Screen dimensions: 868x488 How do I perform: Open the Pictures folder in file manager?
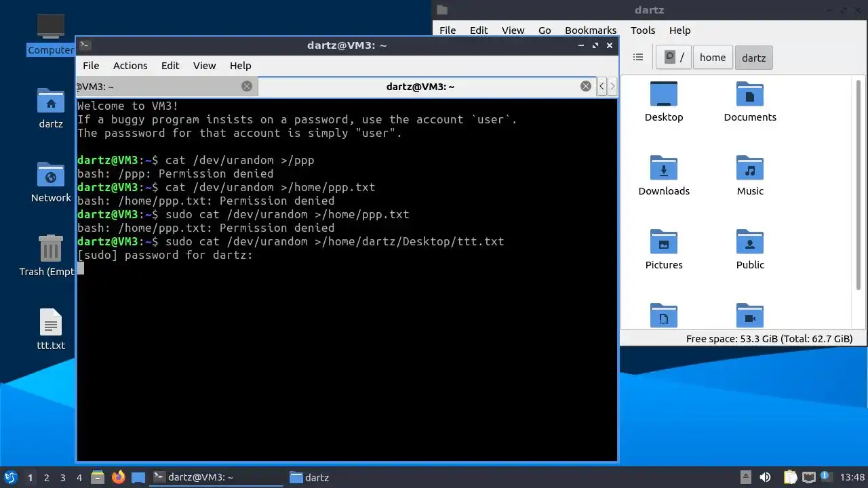coord(664,249)
